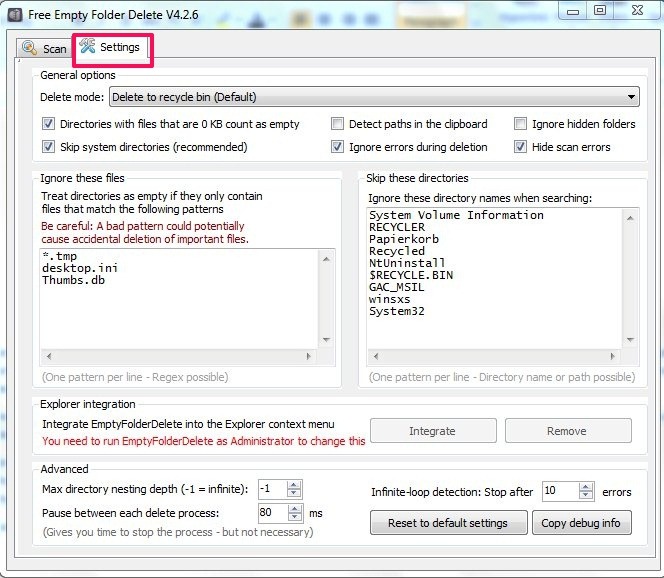Click System Volume Information directory entry

click(x=456, y=215)
